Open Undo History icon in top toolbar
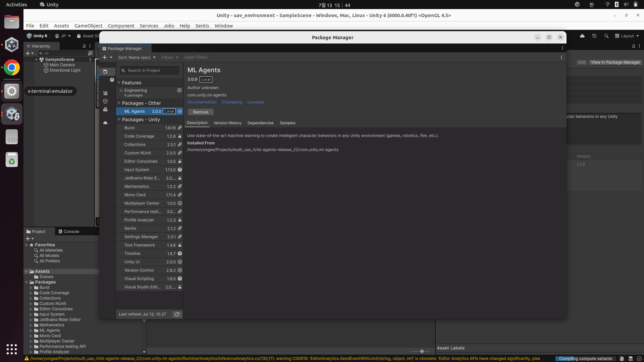The width and height of the screenshot is (644, 362). pos(594,36)
